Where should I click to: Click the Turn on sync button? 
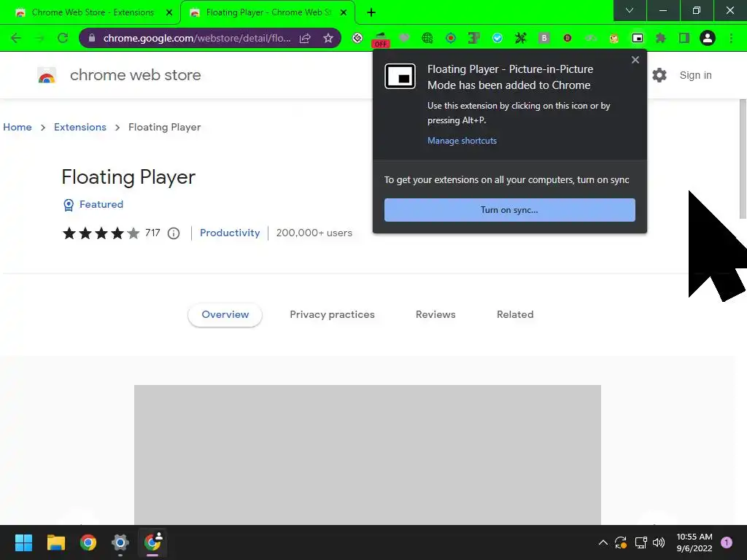509,210
